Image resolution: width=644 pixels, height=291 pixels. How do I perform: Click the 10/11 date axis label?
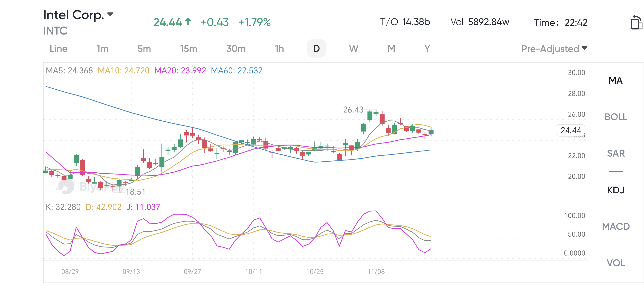click(253, 271)
